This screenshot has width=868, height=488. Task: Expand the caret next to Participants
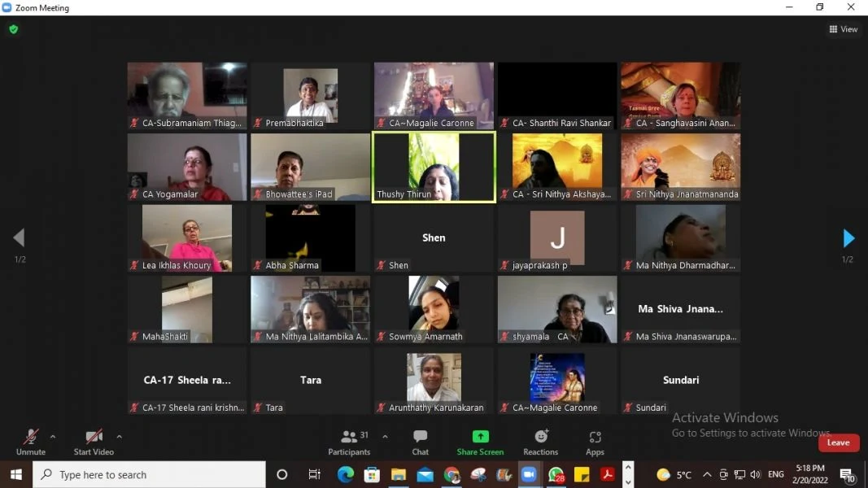click(385, 437)
